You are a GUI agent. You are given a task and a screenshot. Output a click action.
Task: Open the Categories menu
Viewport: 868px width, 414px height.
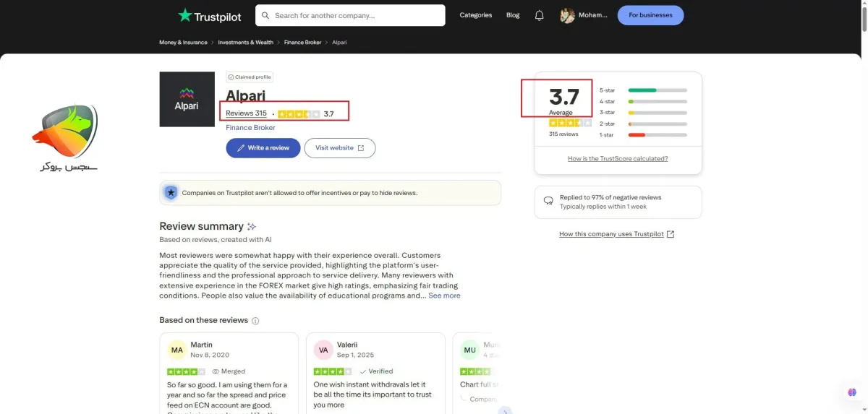coord(476,15)
